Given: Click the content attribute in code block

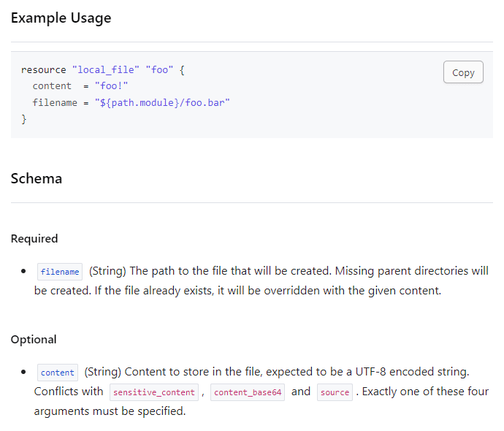Looking at the screenshot, I should pos(52,85).
